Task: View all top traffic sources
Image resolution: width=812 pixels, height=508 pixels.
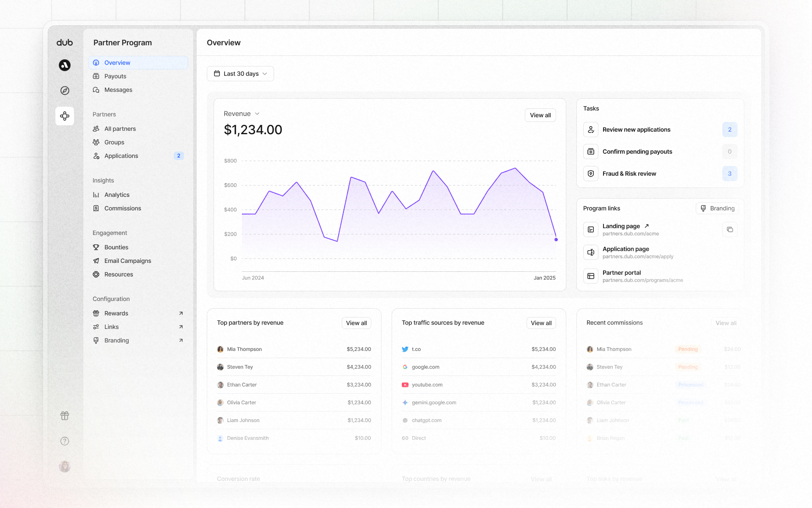Action: coord(541,323)
